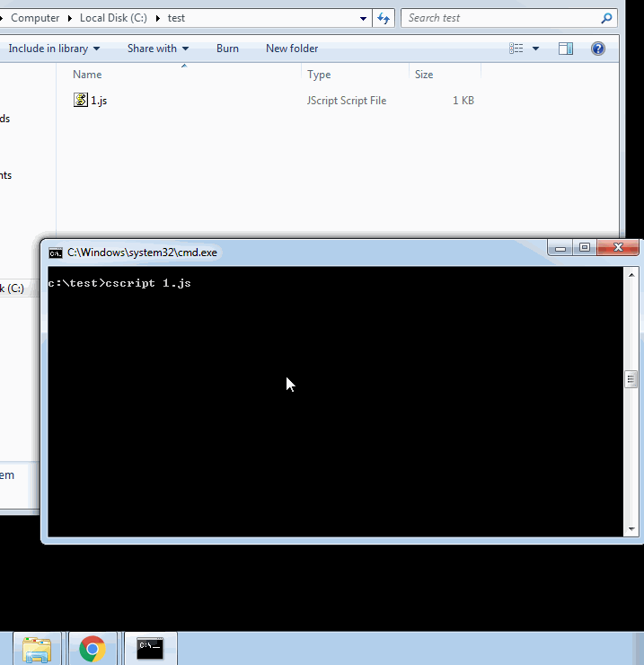Expand the Share with dropdown
Viewport: 644px width, 665px height.
(158, 49)
